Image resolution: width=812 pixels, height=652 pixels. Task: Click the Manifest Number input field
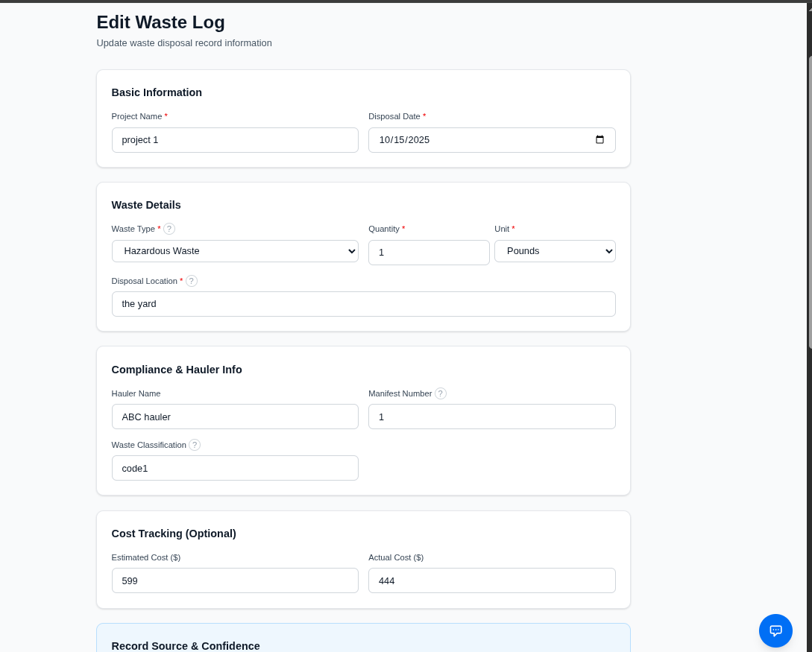coord(491,417)
